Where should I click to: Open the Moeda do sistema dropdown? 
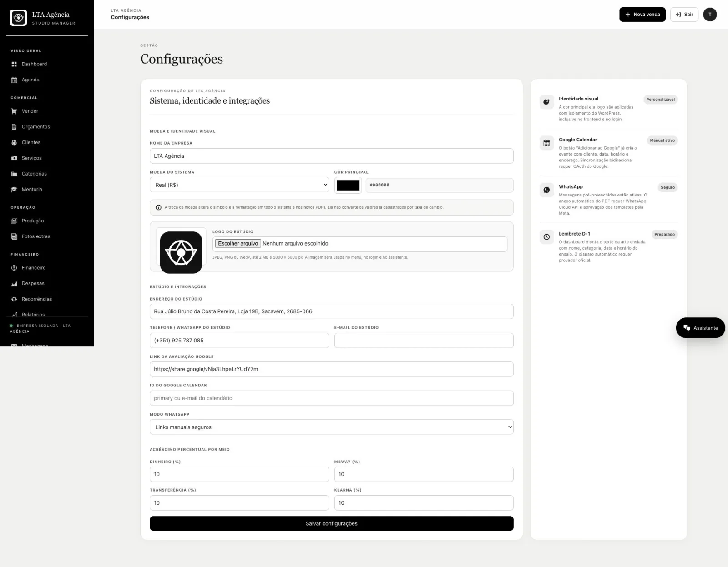(239, 185)
